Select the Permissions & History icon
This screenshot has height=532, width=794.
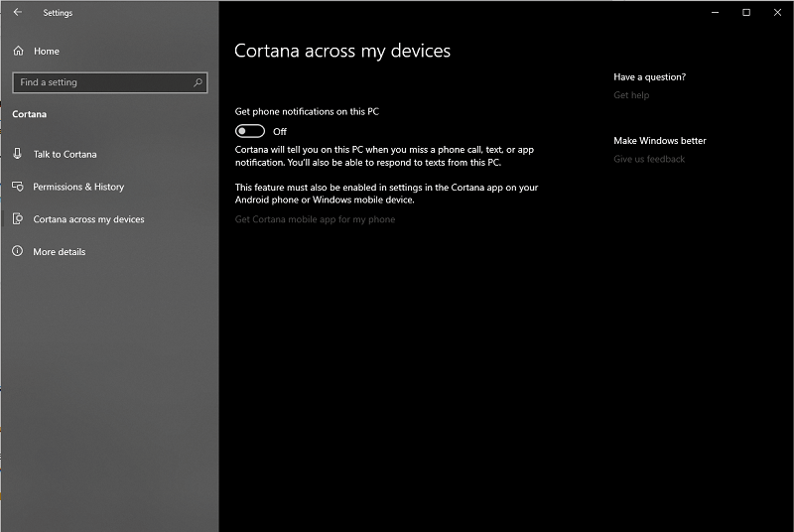[18, 187]
